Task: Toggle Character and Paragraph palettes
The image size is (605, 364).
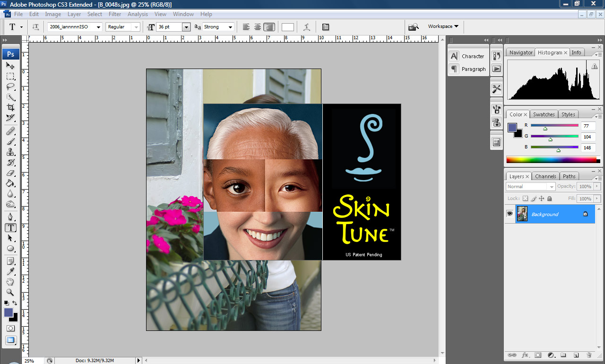Action: 326,27
